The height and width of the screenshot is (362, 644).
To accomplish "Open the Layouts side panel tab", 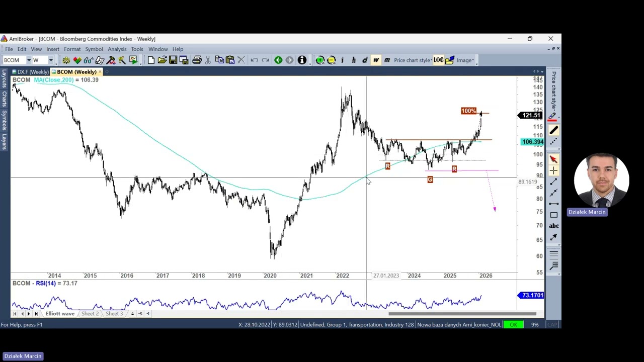I will (x=4, y=79).
